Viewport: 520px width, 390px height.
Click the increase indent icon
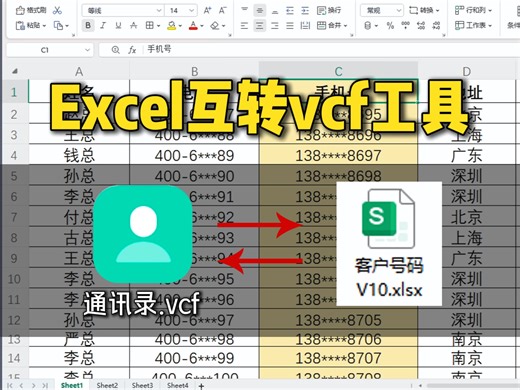[305, 11]
